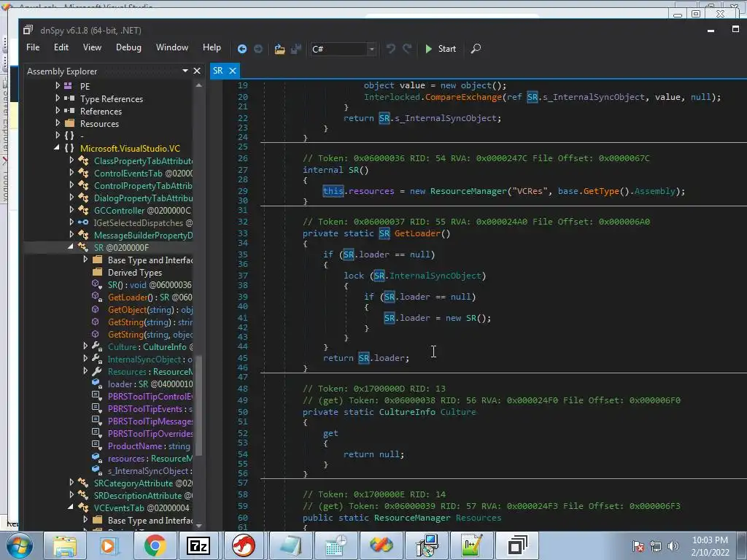Collapse the Microsoft.VisualStudio.VC namespace node
The width and height of the screenshot is (747, 560).
click(x=58, y=148)
